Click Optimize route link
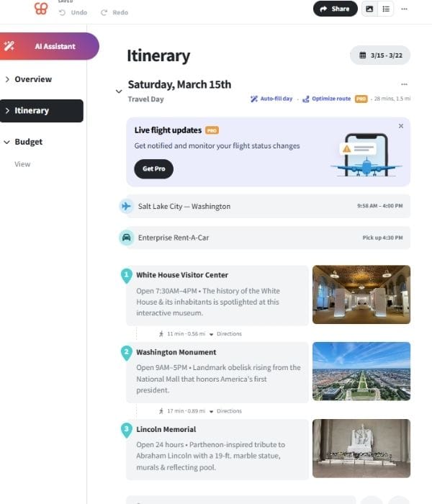The image size is (432, 504). (327, 99)
